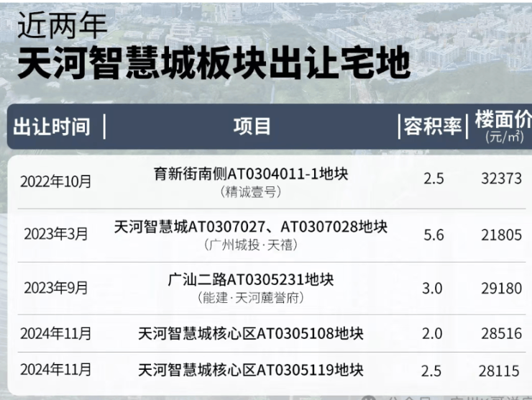This screenshot has width=532, height=400.
Task: Select the (广州城投·天禧) project note
Action: pos(251,245)
